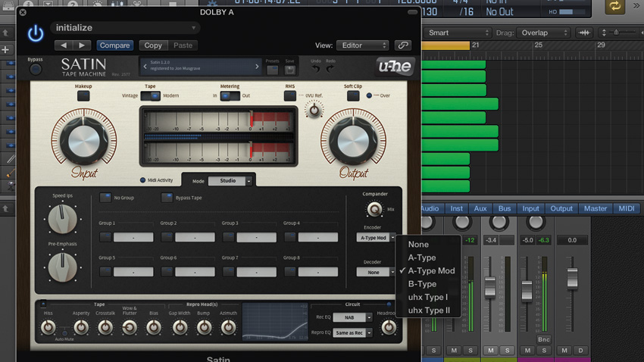This screenshot has width=644, height=362.
Task: Go to previous preset arrow
Action: pos(64,45)
